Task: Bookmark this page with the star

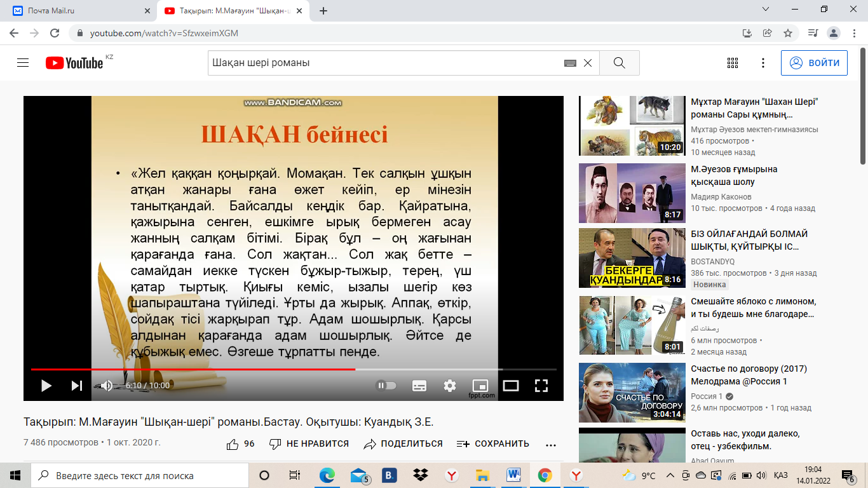Action: click(788, 33)
